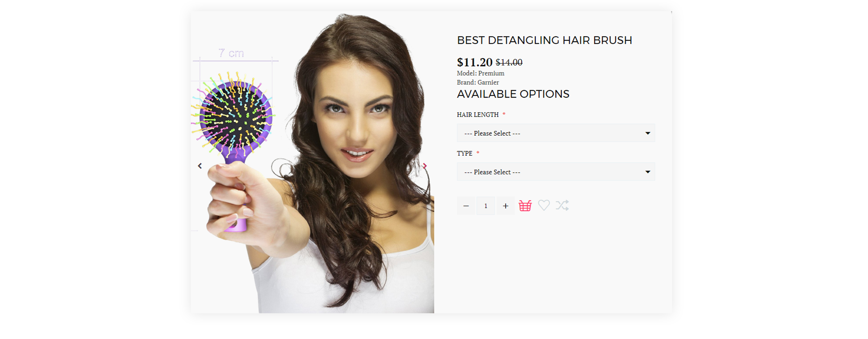Click the Available Options heading

point(513,94)
